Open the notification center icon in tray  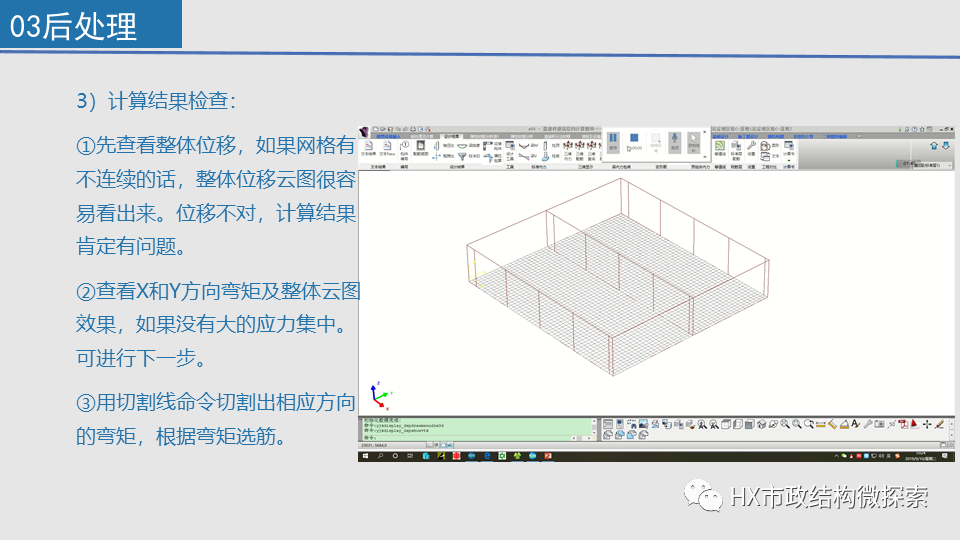pyautogui.click(x=945, y=456)
